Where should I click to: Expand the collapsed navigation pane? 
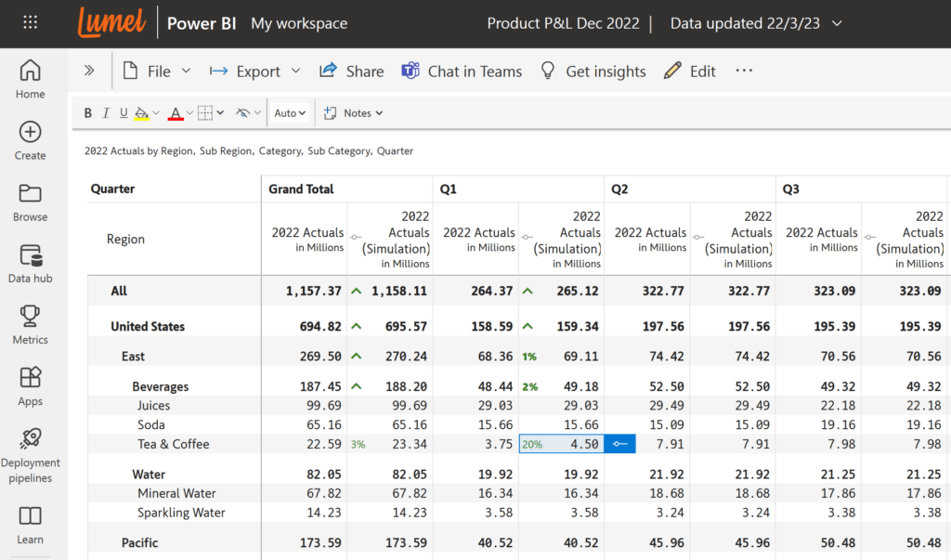(89, 69)
